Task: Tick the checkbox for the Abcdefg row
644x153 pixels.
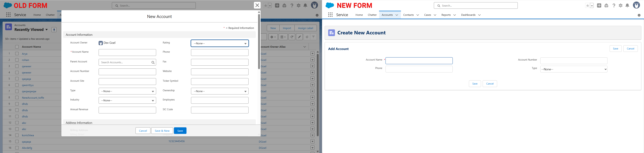Action: click(17, 148)
